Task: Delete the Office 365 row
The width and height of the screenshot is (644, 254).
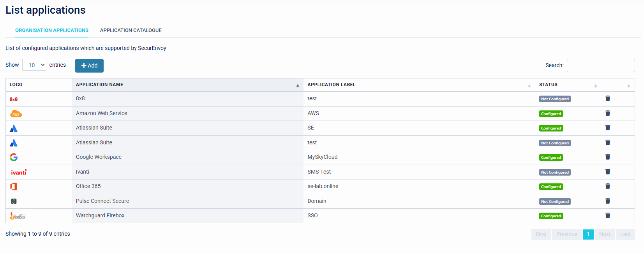Action: point(607,186)
